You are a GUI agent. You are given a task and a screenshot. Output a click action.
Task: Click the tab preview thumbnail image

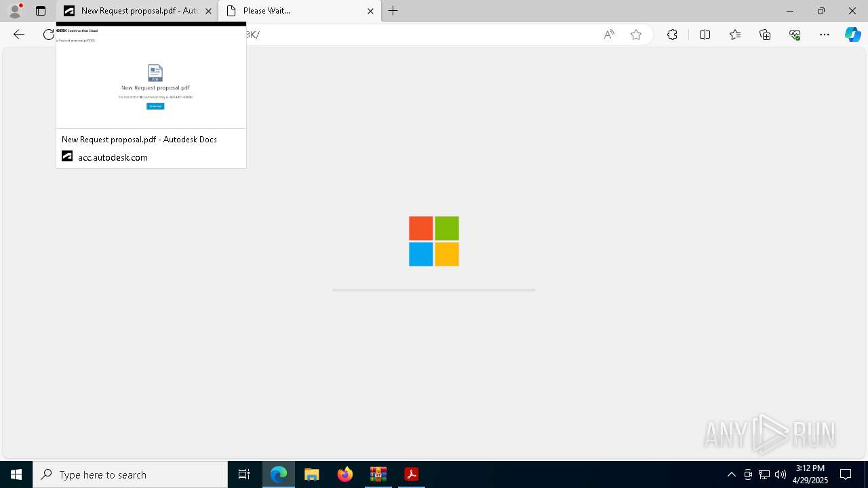pos(151,77)
